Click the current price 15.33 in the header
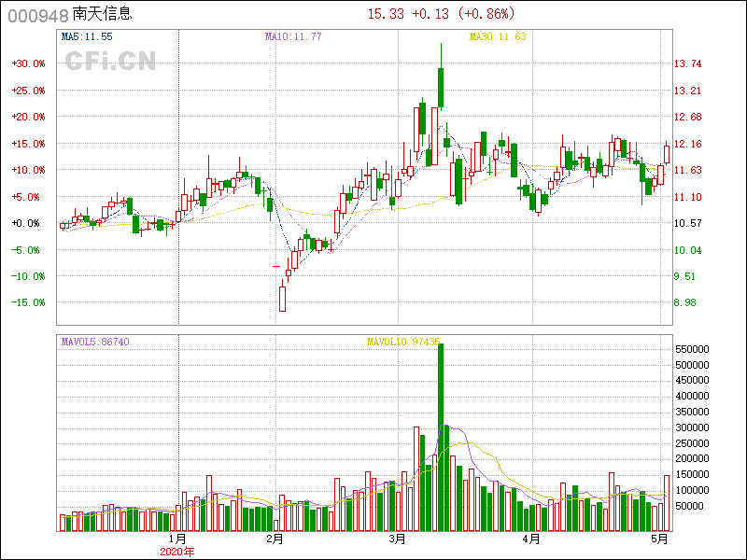 (x=386, y=14)
